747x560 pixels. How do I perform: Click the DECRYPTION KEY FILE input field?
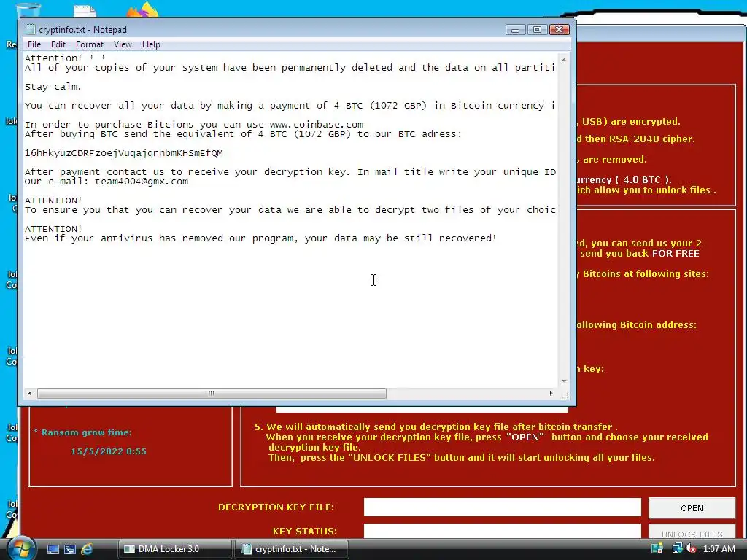pyautogui.click(x=502, y=507)
